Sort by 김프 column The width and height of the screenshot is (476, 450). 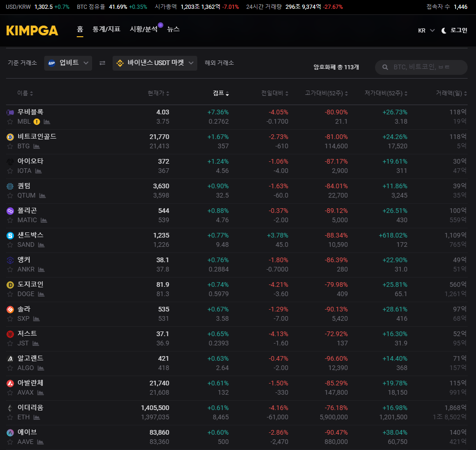tap(221, 93)
